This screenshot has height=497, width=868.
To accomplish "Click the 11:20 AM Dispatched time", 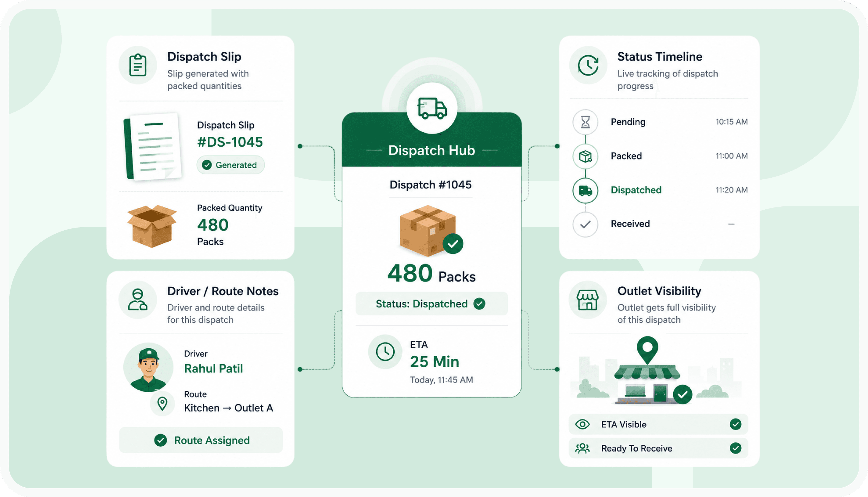I will coord(731,190).
